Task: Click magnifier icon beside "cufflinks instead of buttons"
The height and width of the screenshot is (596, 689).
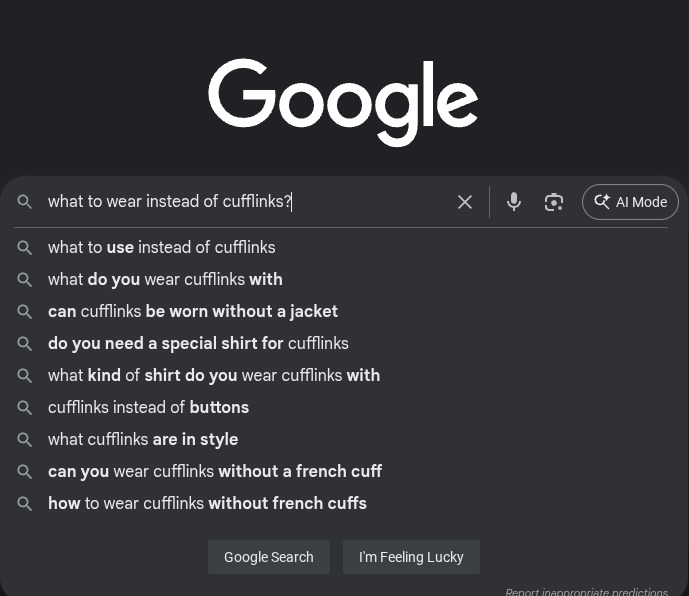Action: (25, 407)
